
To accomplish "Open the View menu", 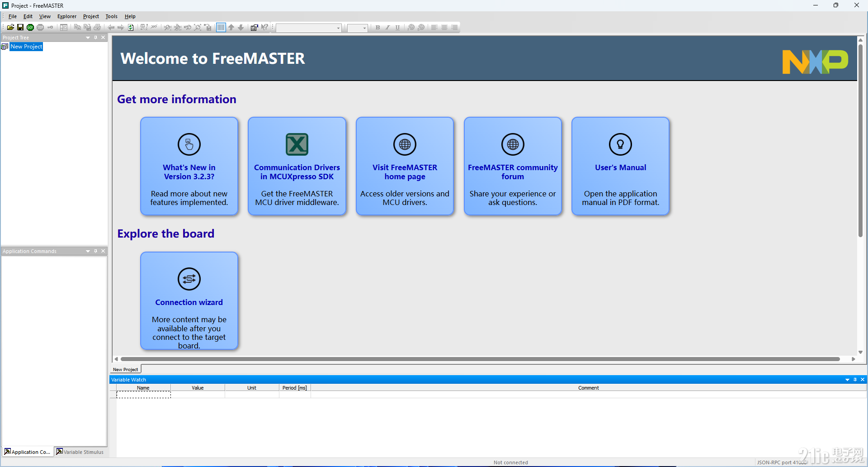I will point(45,16).
